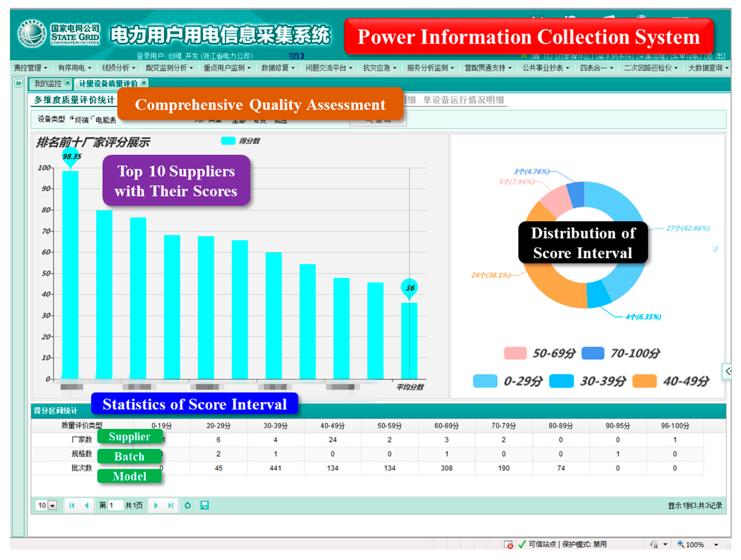
Task: Select the 电能表 device type radio
Action: coord(93,118)
